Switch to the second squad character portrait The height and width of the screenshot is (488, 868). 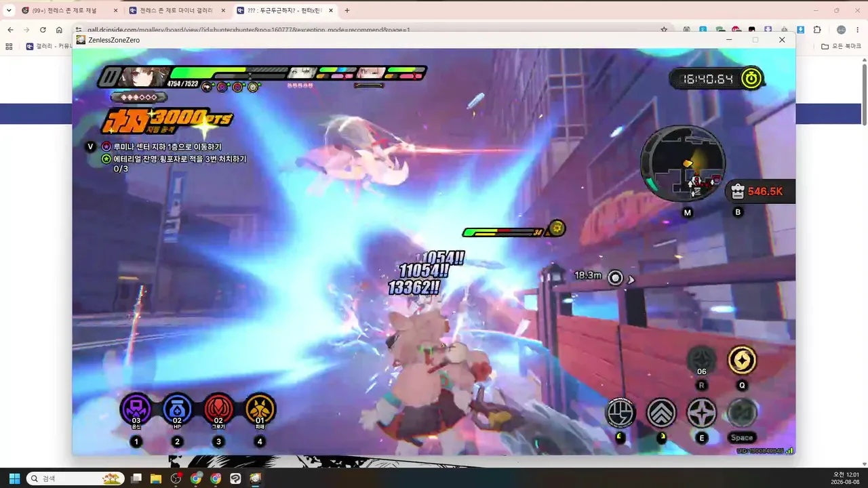(302, 73)
